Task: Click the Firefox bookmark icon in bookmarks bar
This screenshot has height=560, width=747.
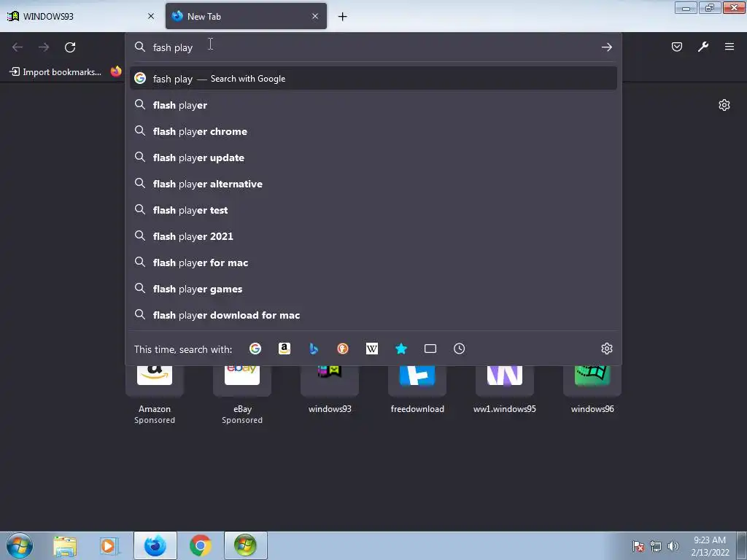Action: (x=116, y=72)
